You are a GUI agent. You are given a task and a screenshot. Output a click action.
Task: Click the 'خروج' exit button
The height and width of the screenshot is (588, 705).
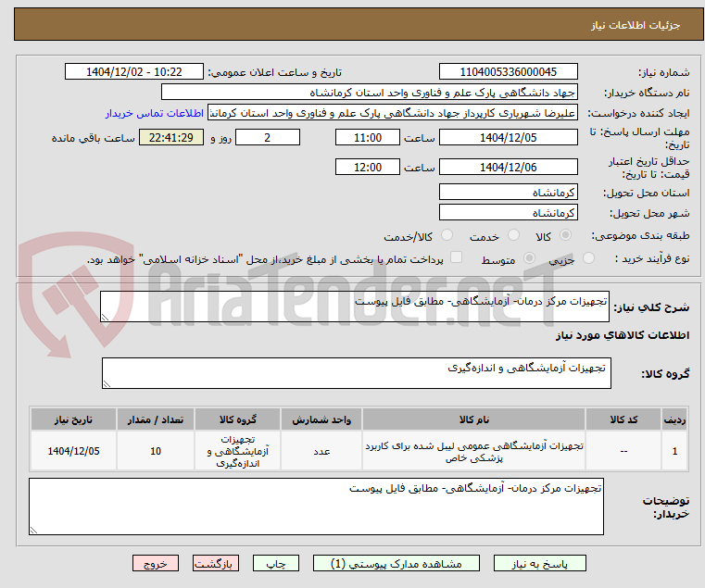(156, 563)
